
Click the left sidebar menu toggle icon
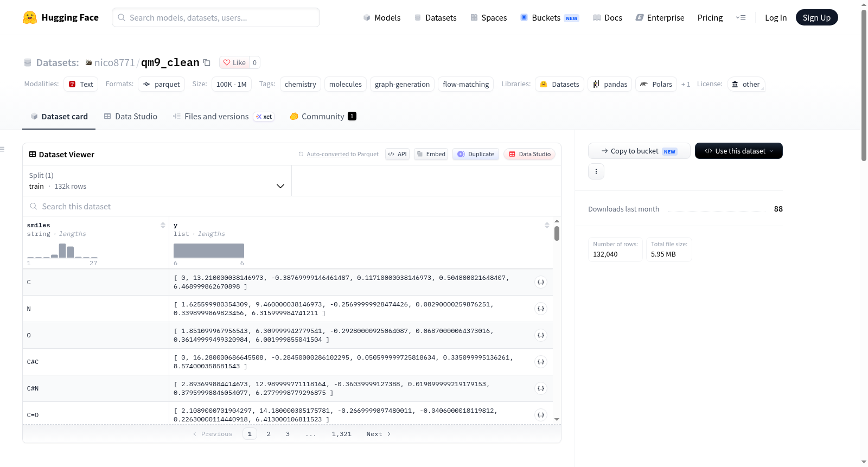2,149
